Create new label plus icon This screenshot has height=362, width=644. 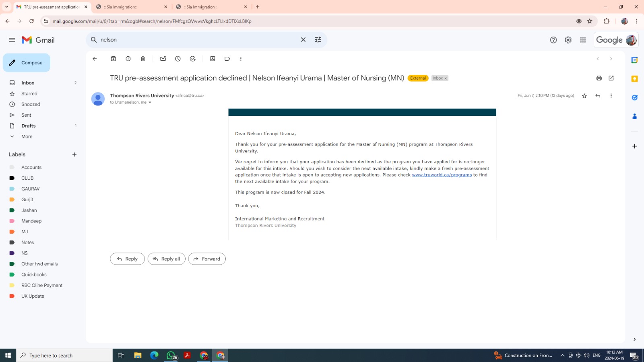[74, 154]
